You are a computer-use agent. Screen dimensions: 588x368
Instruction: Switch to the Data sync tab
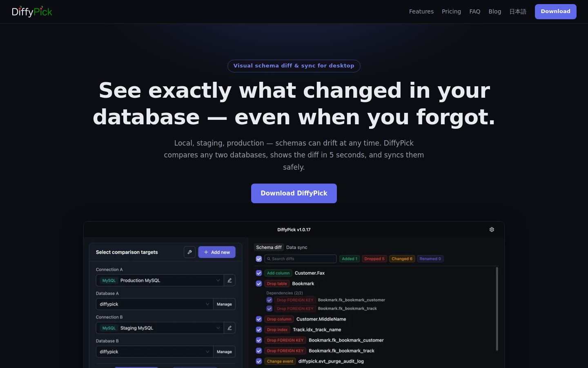(297, 247)
